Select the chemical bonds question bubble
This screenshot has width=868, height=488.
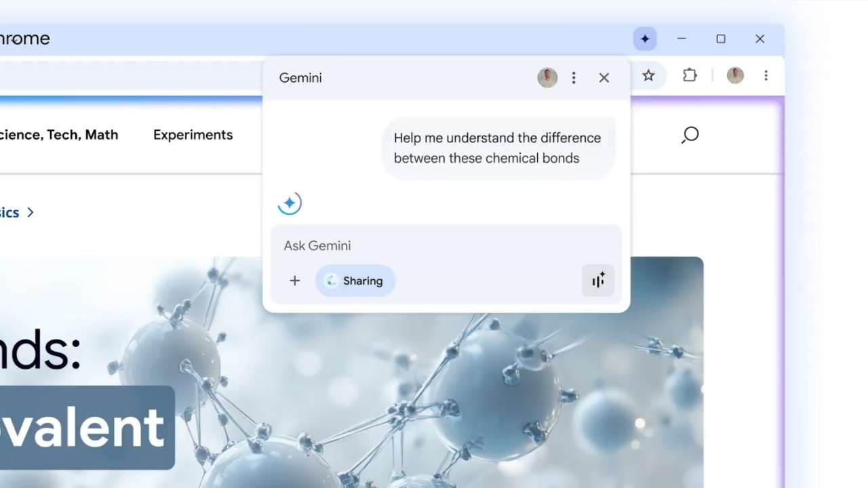pos(497,148)
